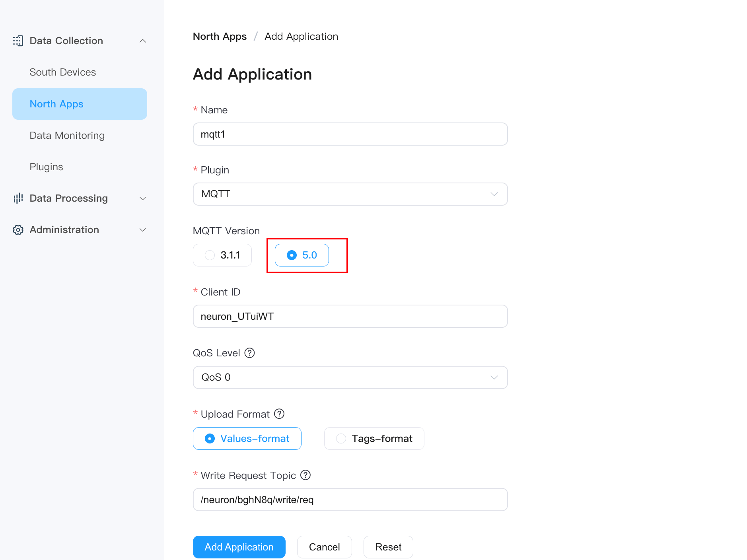Open the QoS Level dropdown
Image resolution: width=747 pixels, height=560 pixels.
click(x=350, y=377)
